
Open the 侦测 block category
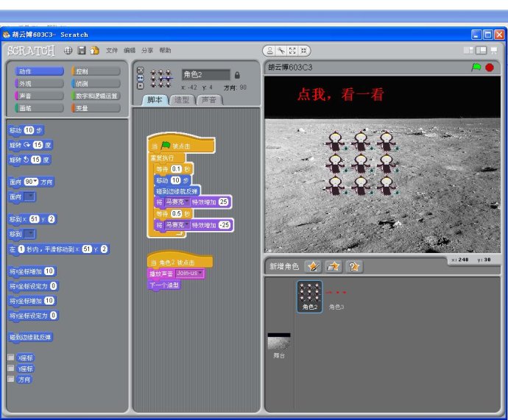(x=96, y=83)
